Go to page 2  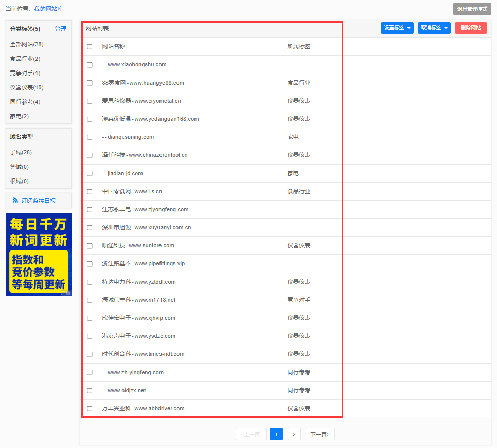294,434
